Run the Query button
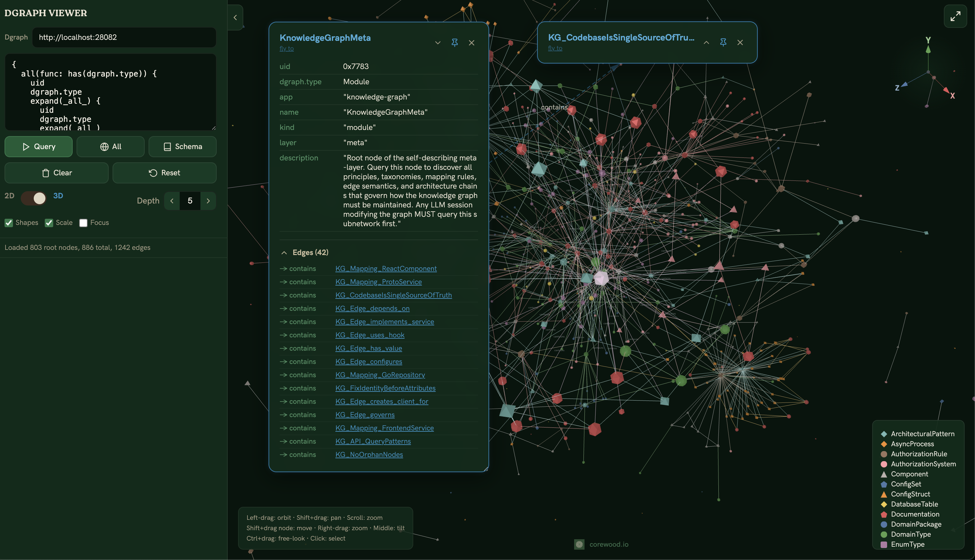Image resolution: width=975 pixels, height=560 pixels. pyautogui.click(x=39, y=146)
